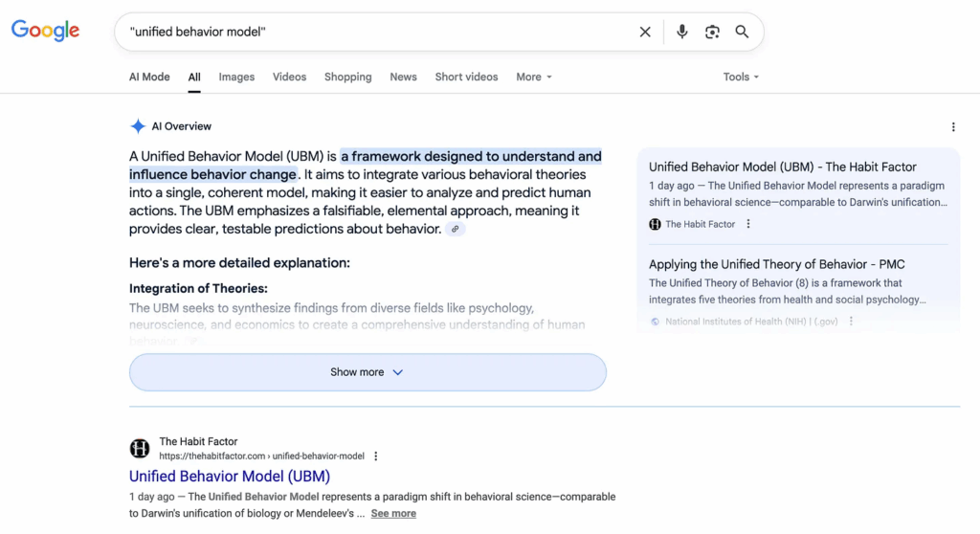Select the Images tab

coord(236,77)
